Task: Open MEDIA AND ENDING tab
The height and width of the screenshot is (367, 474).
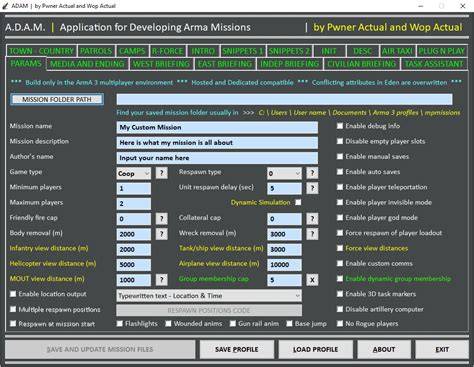Action: pyautogui.click(x=87, y=64)
